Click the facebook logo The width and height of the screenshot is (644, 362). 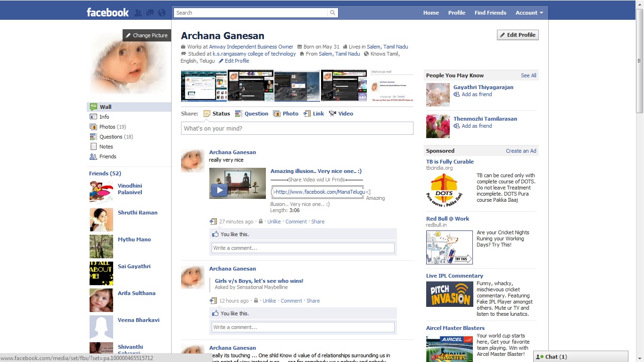click(x=107, y=13)
